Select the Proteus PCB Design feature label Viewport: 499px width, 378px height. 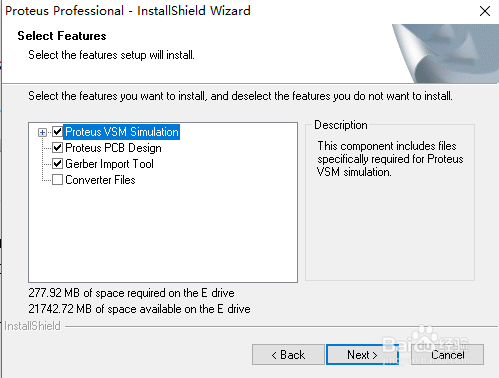pyautogui.click(x=113, y=148)
